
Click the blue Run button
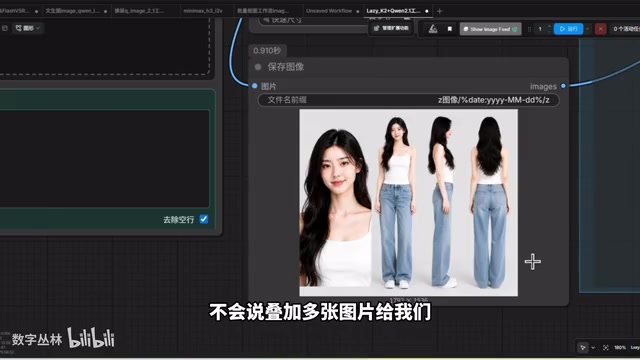coord(569,29)
